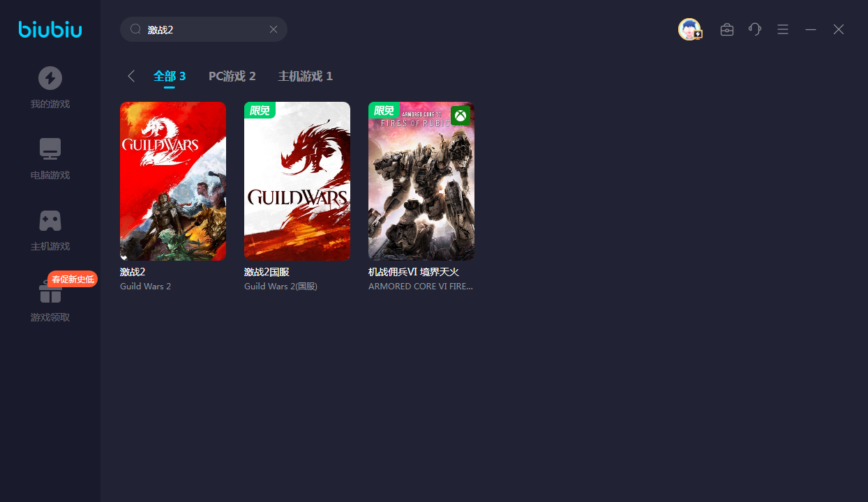Switch to the 全部 3 tab
868x502 pixels.
(170, 76)
